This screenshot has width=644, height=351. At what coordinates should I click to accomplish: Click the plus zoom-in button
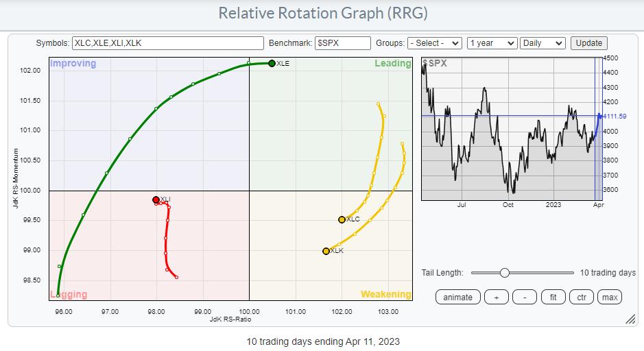[x=496, y=297]
